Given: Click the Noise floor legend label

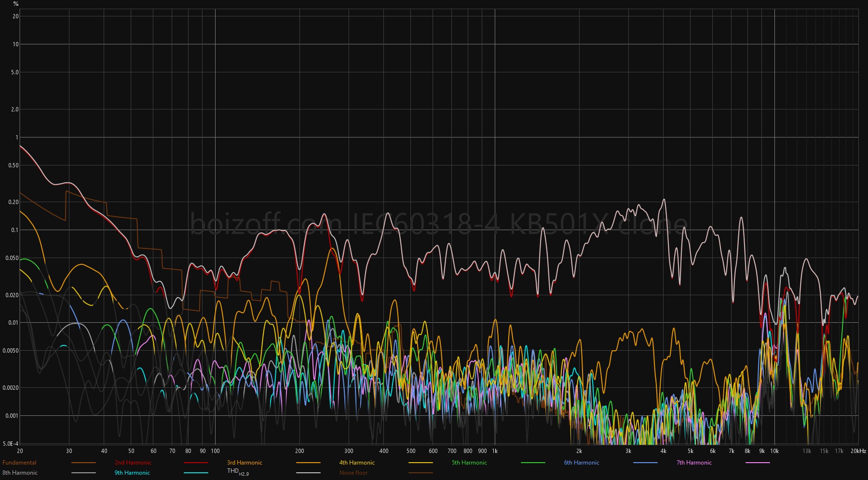Looking at the screenshot, I should click(353, 473).
